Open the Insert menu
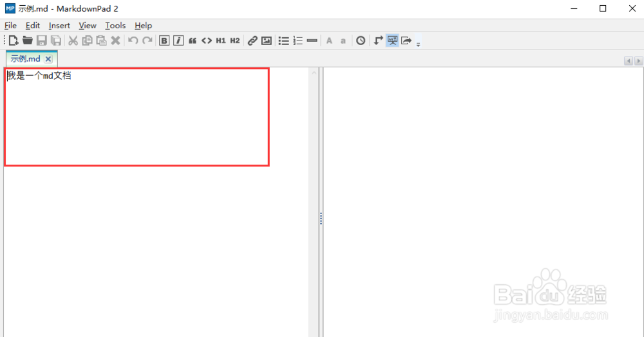Viewport: 644px width, 337px height. click(x=59, y=26)
